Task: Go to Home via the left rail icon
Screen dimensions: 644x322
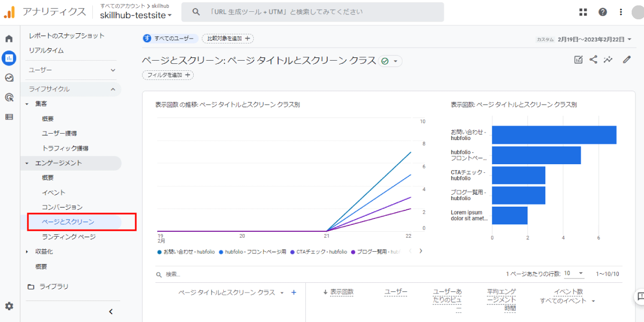Action: pos(9,39)
